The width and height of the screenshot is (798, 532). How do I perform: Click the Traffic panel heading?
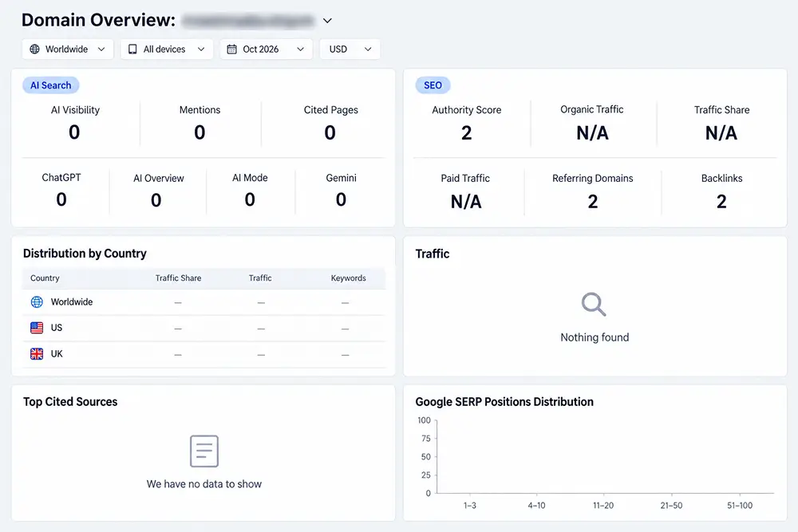[433, 254]
